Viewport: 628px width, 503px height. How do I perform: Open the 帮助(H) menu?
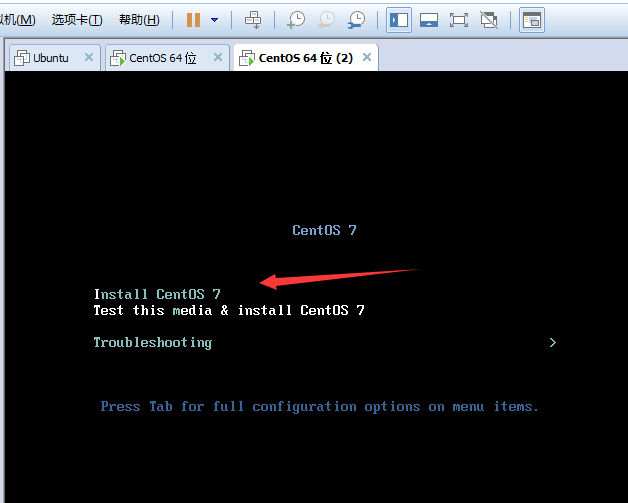pos(139,20)
